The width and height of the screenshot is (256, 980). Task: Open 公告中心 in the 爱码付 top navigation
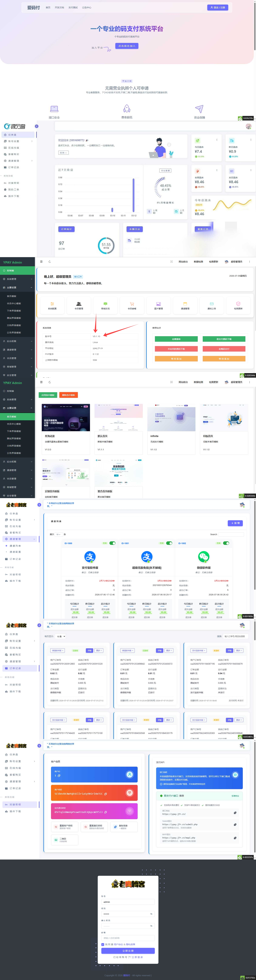[87, 7]
